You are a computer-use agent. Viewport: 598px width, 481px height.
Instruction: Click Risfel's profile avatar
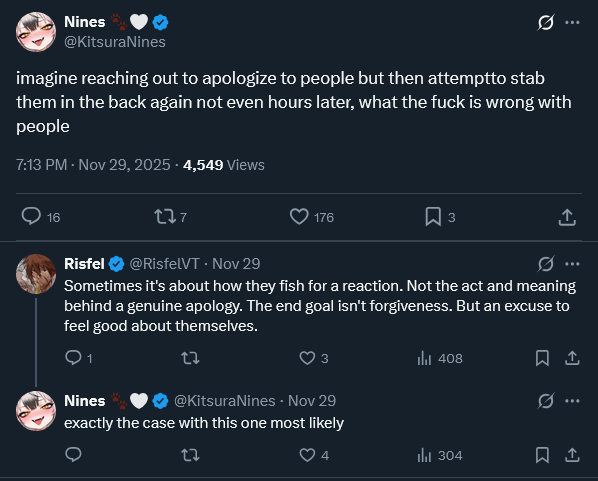pos(36,274)
